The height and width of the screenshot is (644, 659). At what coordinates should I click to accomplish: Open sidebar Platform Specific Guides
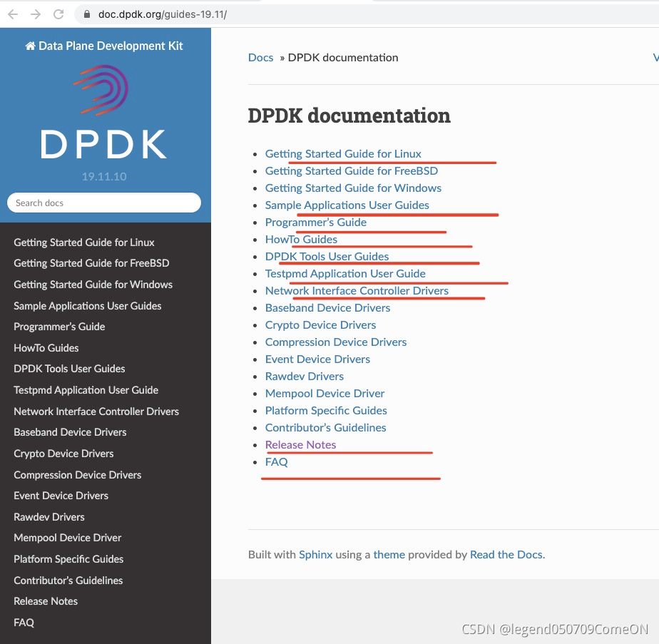(68, 559)
